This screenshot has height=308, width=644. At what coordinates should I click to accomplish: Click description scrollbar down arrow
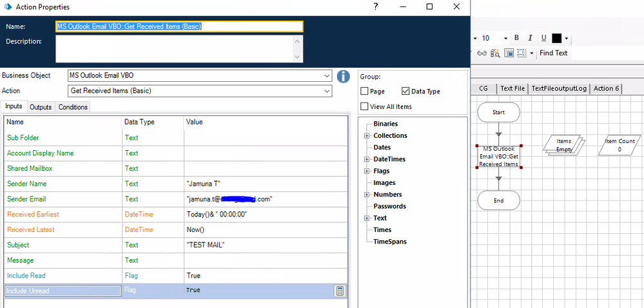(298, 57)
